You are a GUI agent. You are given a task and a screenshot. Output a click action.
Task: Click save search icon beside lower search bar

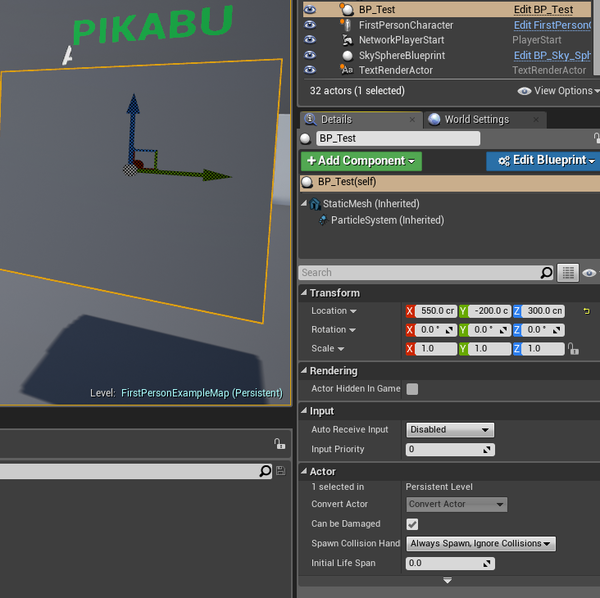[280, 471]
